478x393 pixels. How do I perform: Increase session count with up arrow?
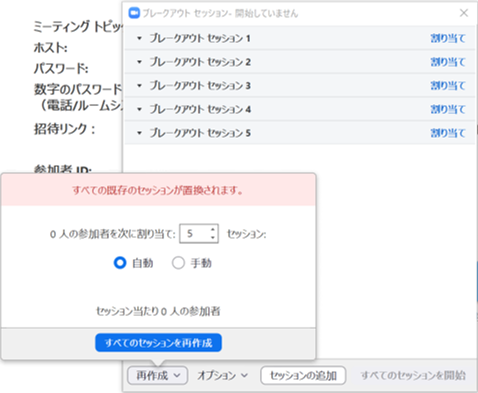(213, 230)
